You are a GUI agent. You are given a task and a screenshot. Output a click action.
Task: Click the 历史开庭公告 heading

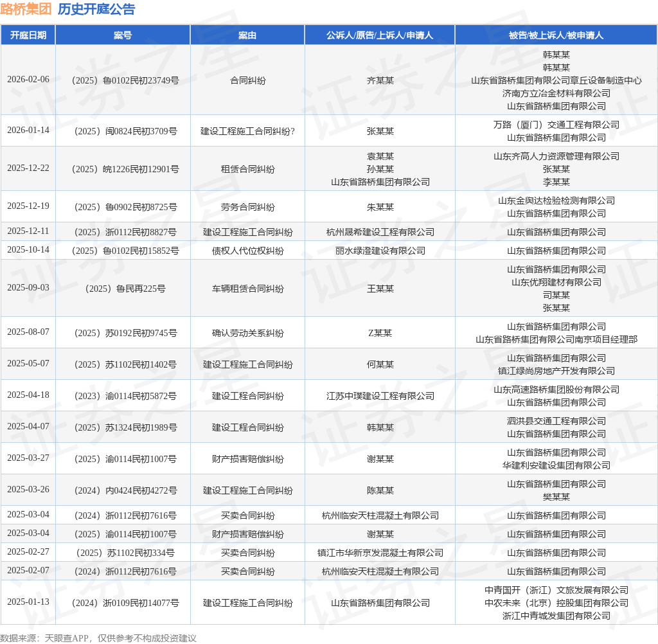(96, 9)
